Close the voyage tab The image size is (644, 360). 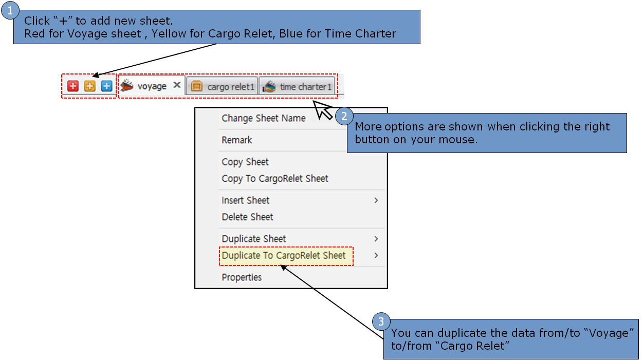[177, 85]
